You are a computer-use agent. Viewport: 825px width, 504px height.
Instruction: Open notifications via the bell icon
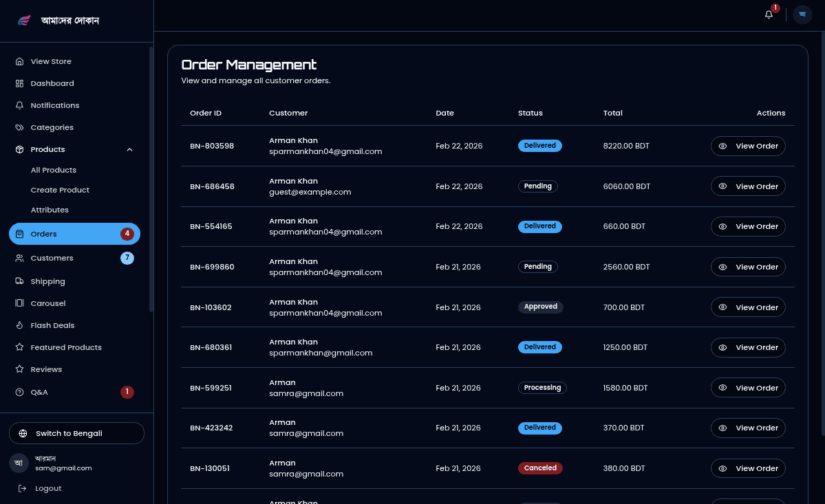pos(769,14)
